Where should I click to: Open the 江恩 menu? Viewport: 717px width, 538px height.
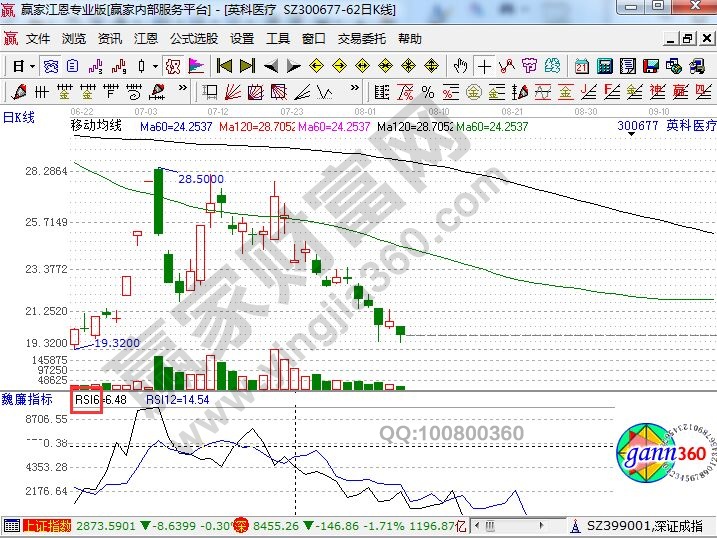[x=144, y=39]
